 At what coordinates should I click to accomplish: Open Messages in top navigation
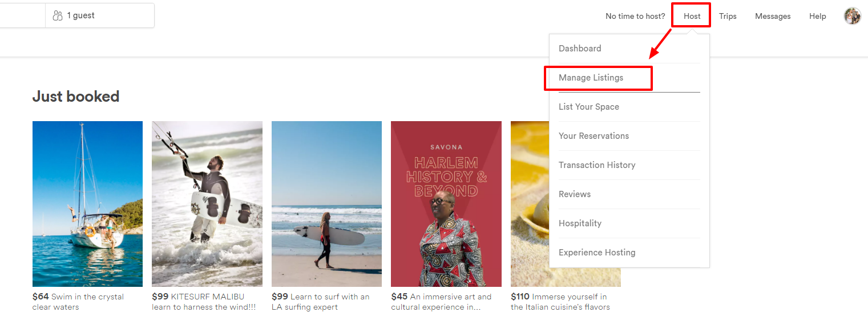click(773, 16)
